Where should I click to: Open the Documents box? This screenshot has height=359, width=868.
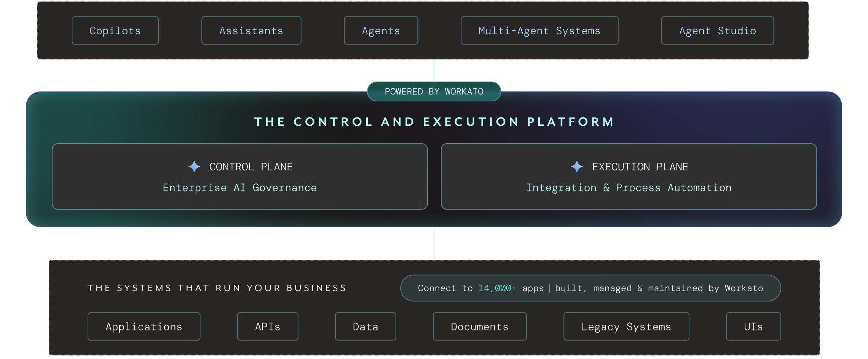pos(480,327)
